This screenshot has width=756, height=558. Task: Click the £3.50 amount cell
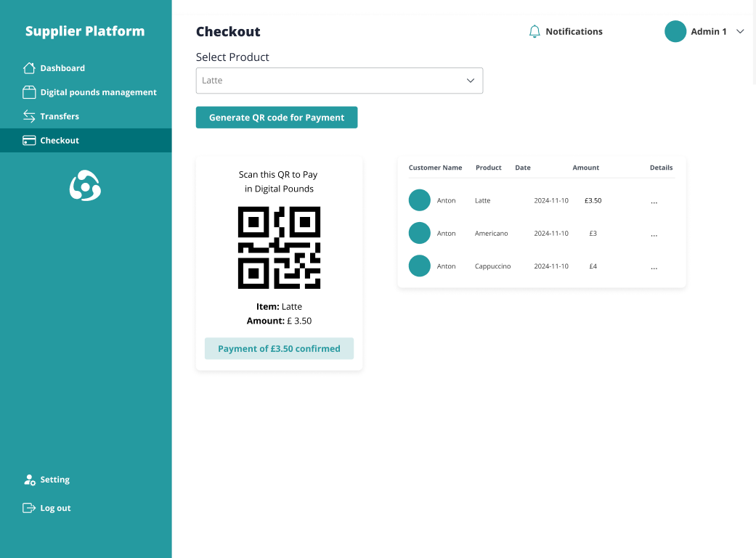coord(593,200)
